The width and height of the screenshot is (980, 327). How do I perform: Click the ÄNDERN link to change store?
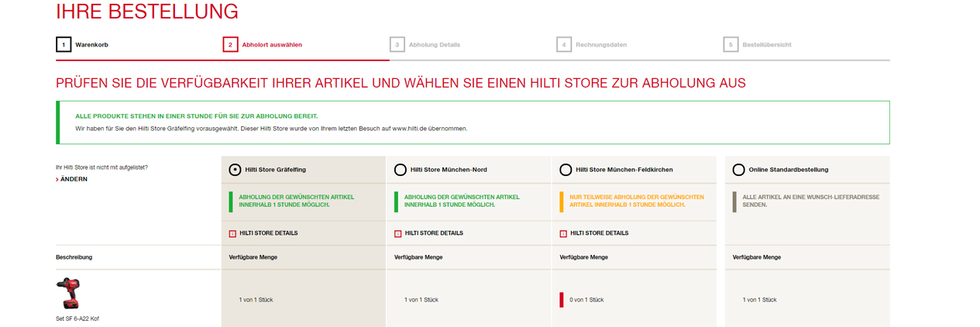74,179
